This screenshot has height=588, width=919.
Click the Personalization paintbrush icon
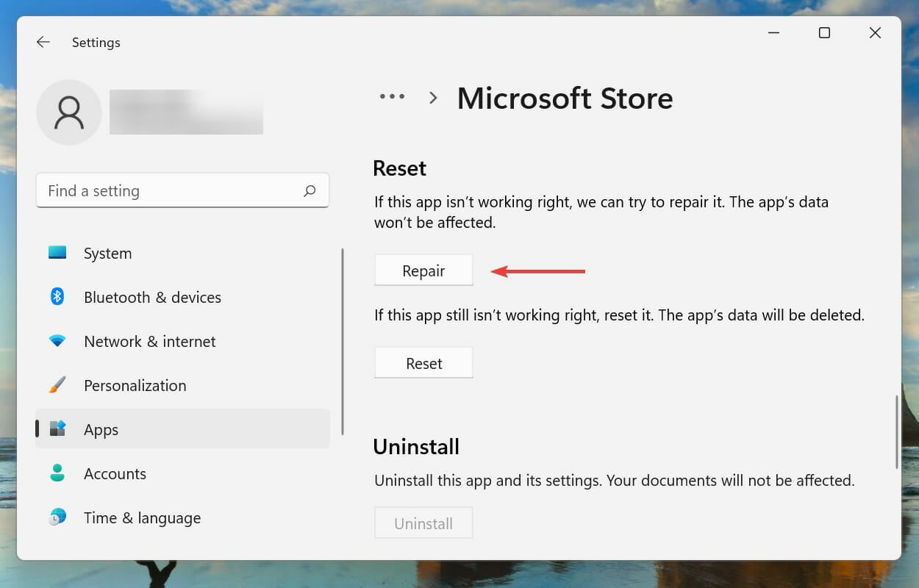click(57, 385)
